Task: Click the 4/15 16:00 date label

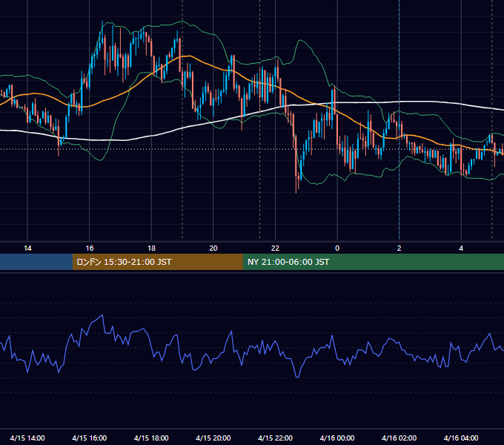Action: [90, 438]
